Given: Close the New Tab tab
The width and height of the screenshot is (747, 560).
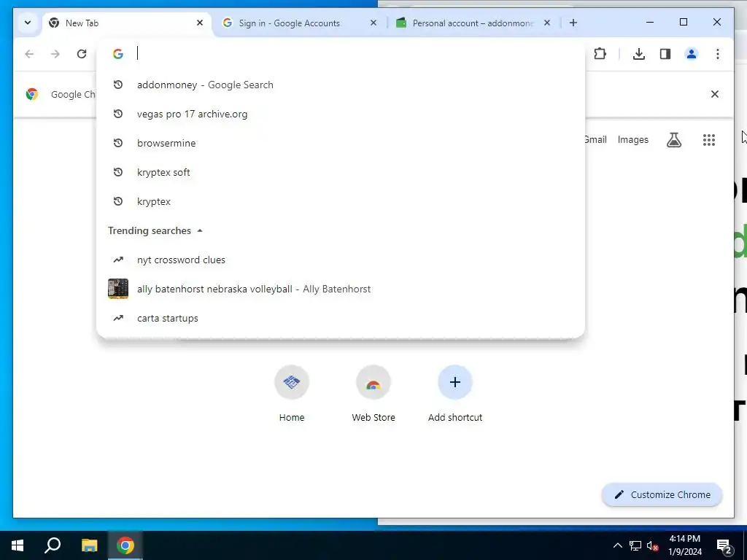Looking at the screenshot, I should click(200, 23).
